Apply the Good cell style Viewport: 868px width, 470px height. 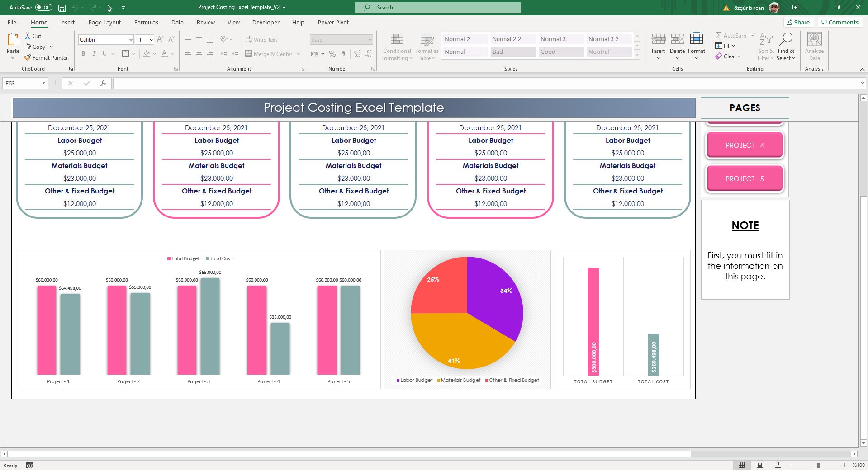point(561,52)
